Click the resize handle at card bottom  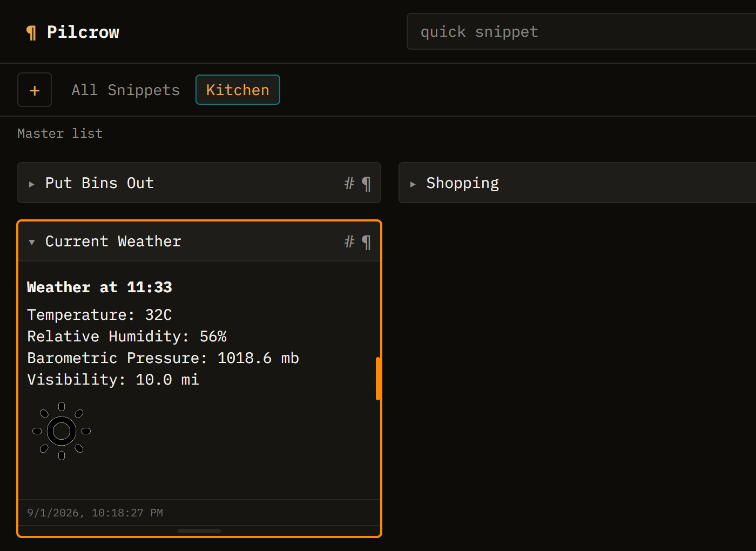(199, 531)
